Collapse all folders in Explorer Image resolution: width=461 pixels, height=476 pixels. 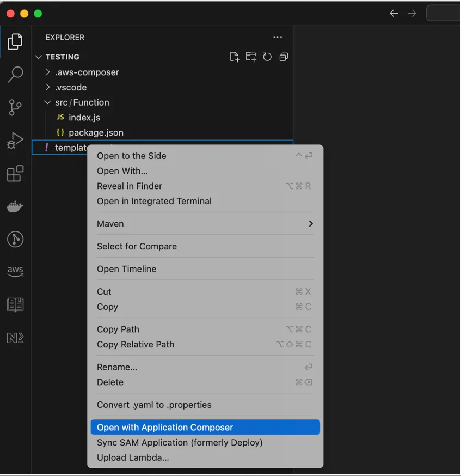point(284,57)
